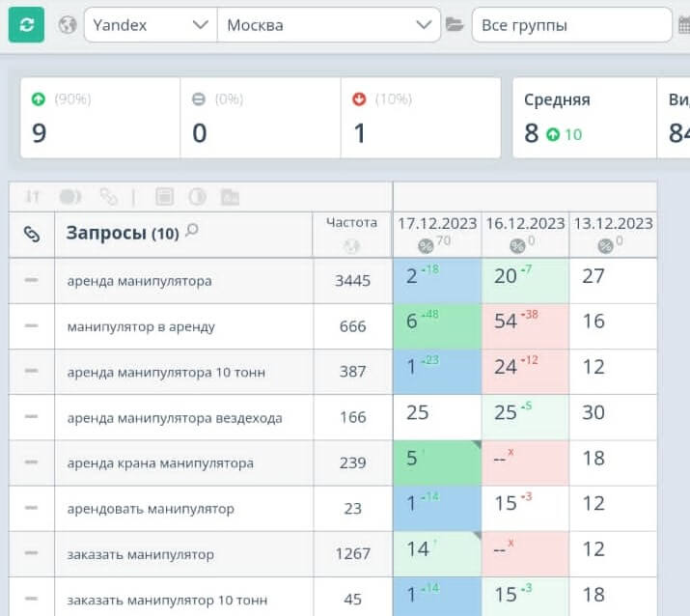The height and width of the screenshot is (616, 690).
Task: Click the sort arrows icon in table toolbar
Action: [33, 197]
